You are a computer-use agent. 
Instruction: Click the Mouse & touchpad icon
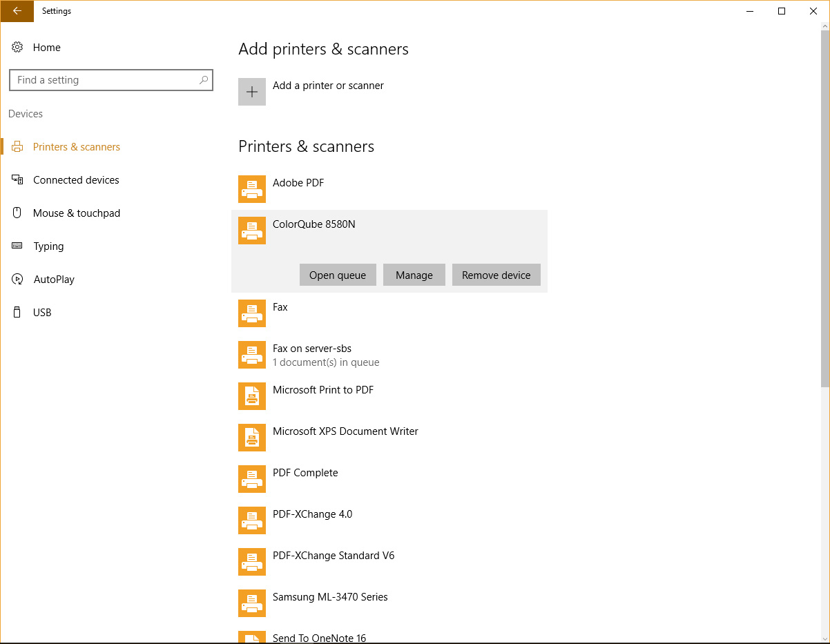tap(17, 213)
